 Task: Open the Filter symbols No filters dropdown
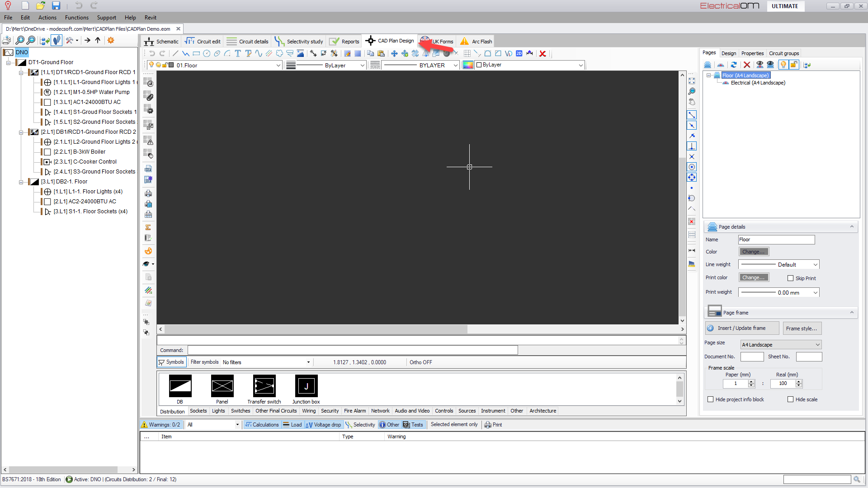(x=308, y=362)
